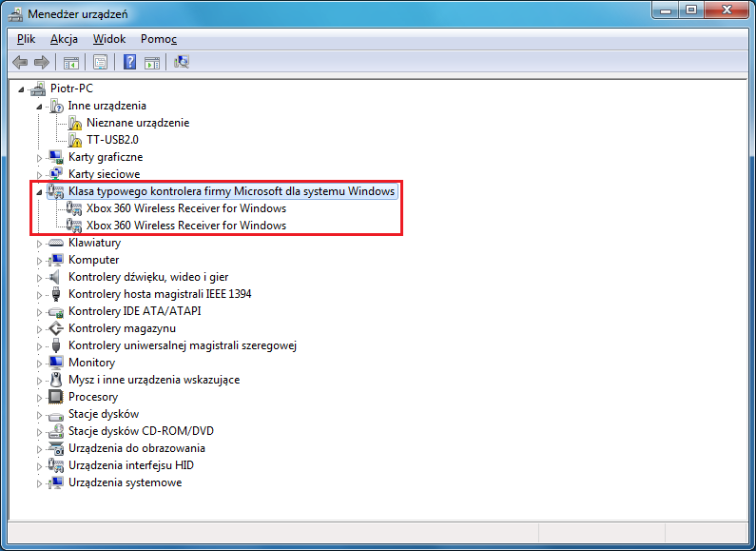Click the Urządzenia systemowe icon
756x551 pixels.
point(56,482)
